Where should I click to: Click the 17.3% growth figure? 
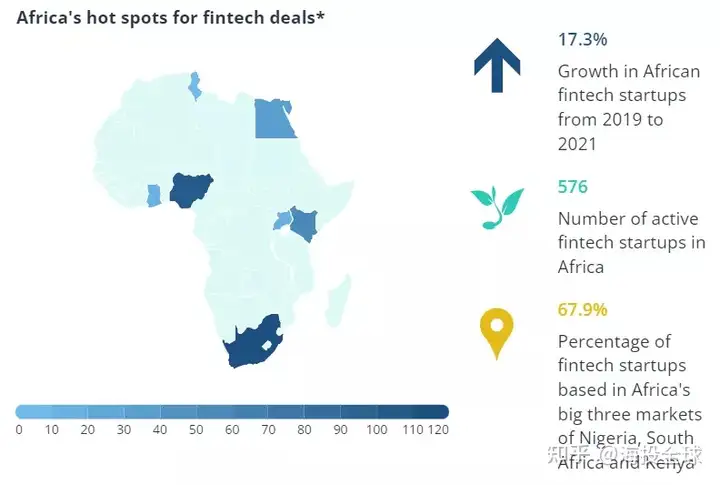582,39
